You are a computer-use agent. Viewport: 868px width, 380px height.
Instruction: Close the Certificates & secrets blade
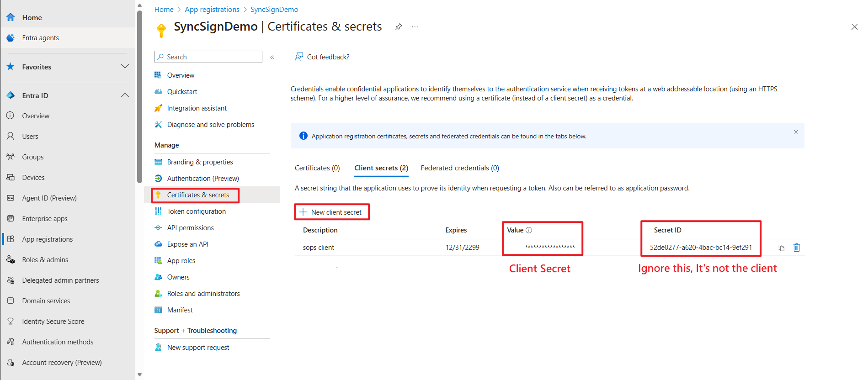[x=854, y=27]
